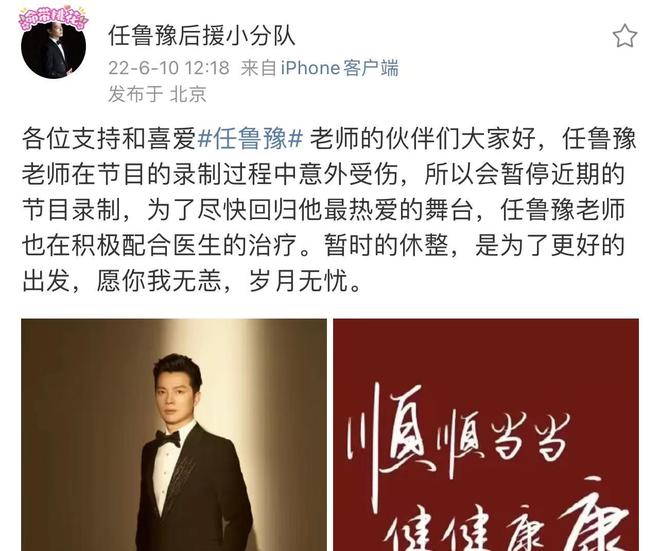660x551 pixels.
Task: Open the #任鲁豫# hashtag topic
Action: (250, 138)
